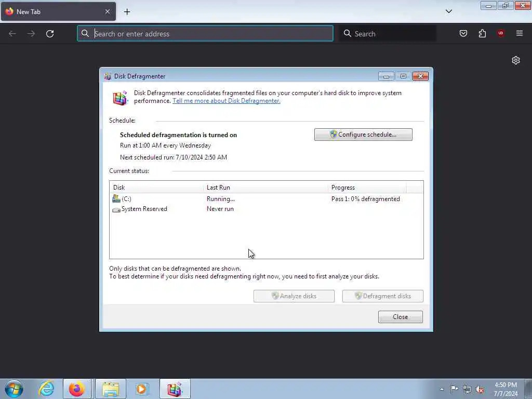Minimize the Firefox window
The width and height of the screenshot is (532, 399).
pyautogui.click(x=488, y=5)
